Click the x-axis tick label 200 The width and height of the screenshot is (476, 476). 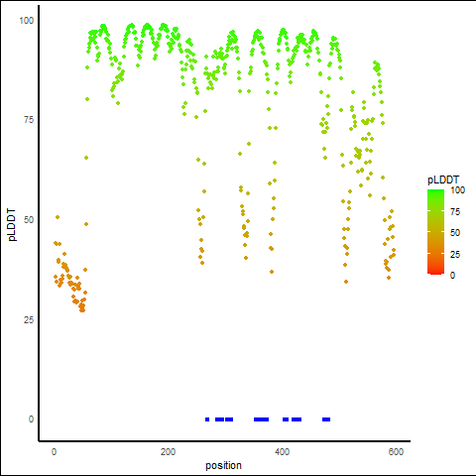168,451
